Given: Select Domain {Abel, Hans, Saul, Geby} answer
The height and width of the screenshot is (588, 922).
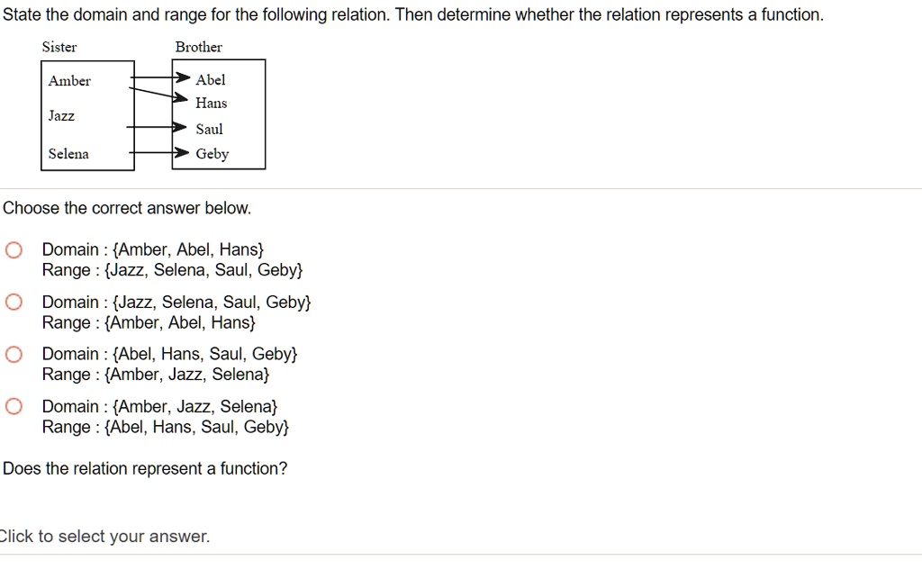Looking at the screenshot, I should (x=13, y=354).
